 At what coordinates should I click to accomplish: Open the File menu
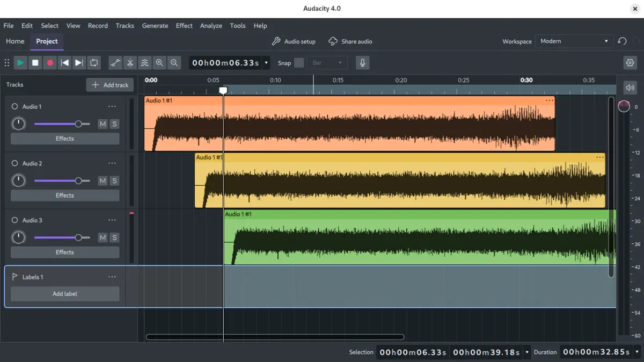click(x=9, y=25)
